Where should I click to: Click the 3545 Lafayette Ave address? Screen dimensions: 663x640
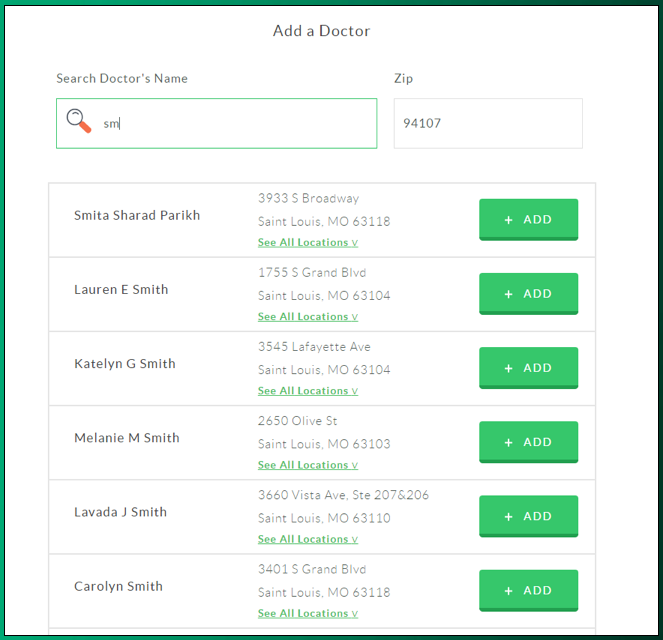pos(314,347)
